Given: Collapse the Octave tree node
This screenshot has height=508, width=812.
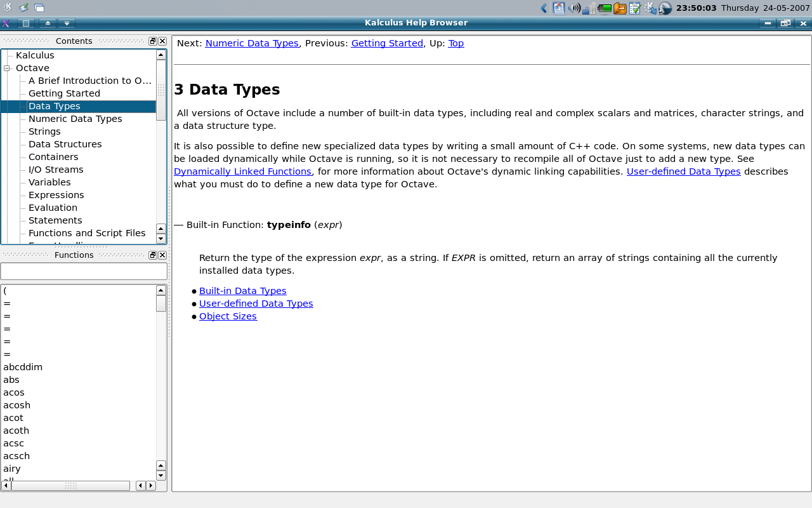Looking at the screenshot, I should (x=7, y=68).
